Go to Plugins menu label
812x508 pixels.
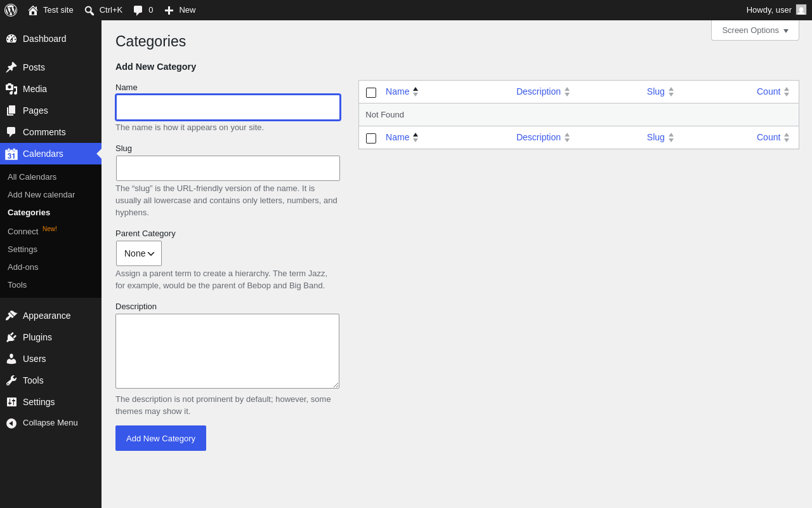coord(37,337)
